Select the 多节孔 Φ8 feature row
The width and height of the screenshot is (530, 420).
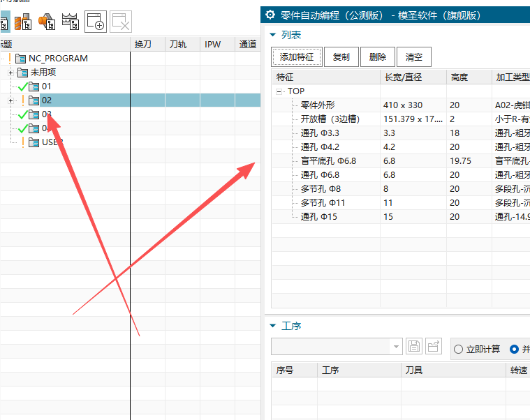(321, 189)
